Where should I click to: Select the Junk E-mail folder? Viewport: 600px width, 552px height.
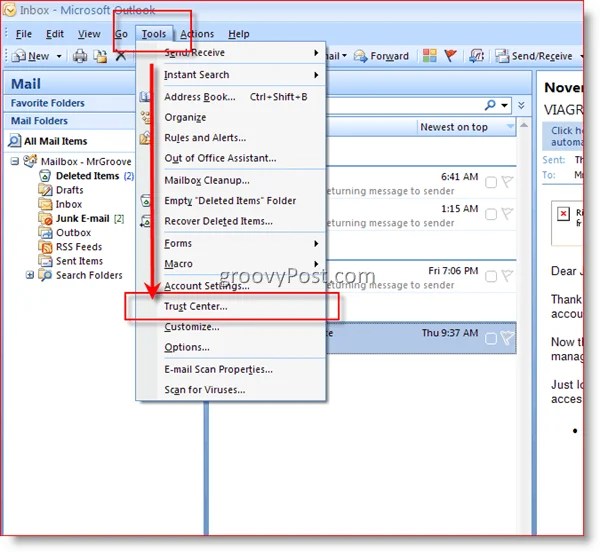click(x=82, y=218)
